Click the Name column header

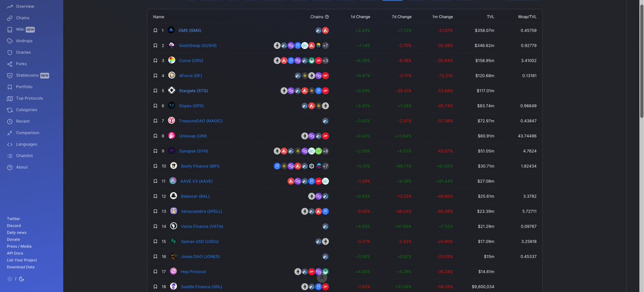pyautogui.click(x=159, y=17)
